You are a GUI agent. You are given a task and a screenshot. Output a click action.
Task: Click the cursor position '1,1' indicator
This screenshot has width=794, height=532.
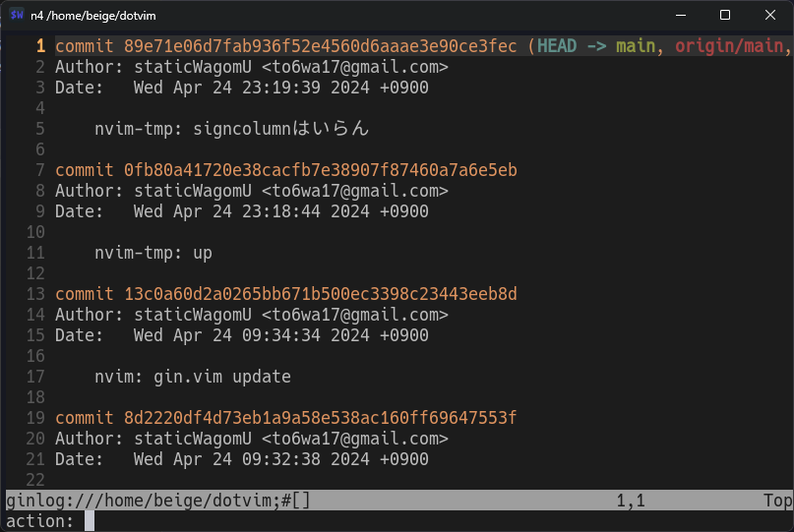point(631,501)
